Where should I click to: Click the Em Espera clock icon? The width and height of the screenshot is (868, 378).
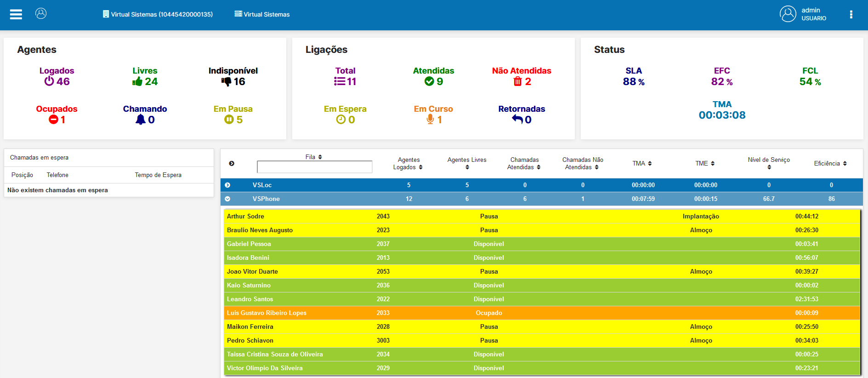[x=341, y=120]
